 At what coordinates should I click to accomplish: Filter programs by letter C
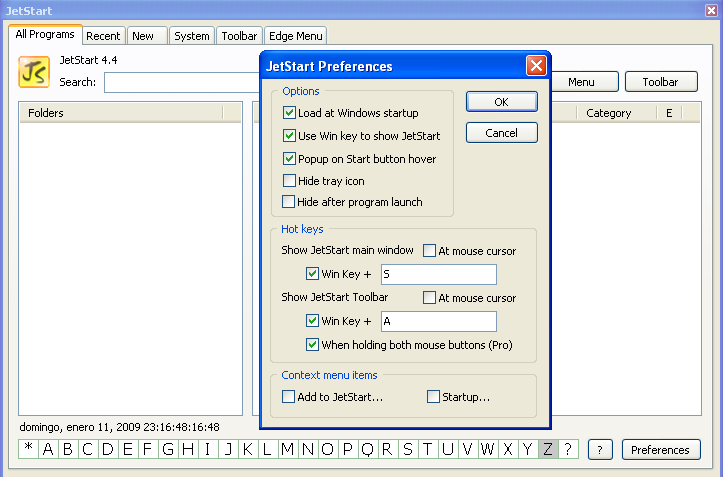[88, 449]
